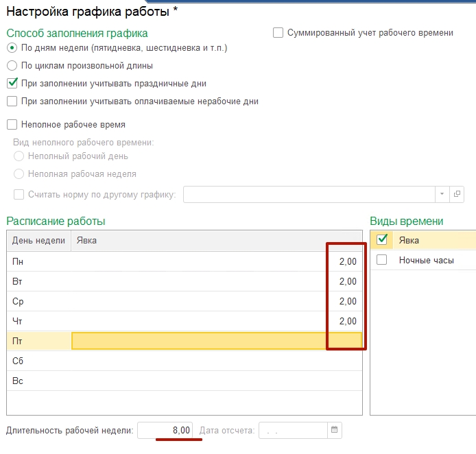Screen dimensions: 476x454
Task: Select Неполная рабочая неделя radio button
Action: [19, 174]
